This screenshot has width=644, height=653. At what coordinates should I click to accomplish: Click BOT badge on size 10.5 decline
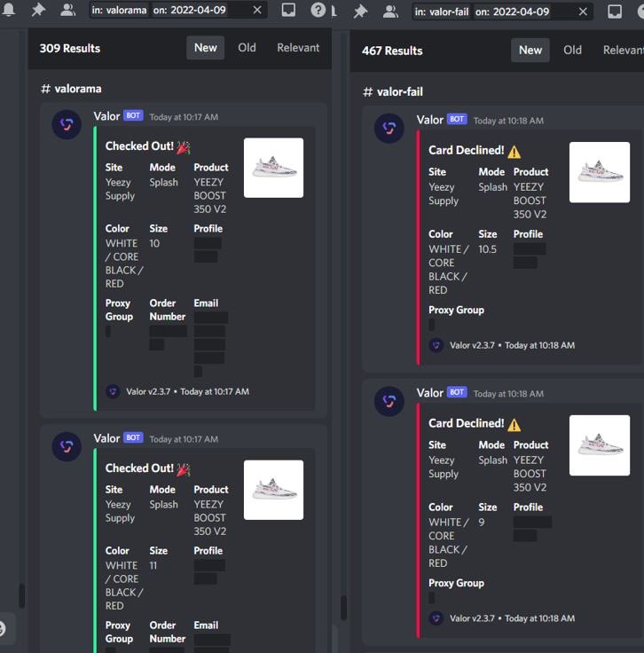[457, 119]
